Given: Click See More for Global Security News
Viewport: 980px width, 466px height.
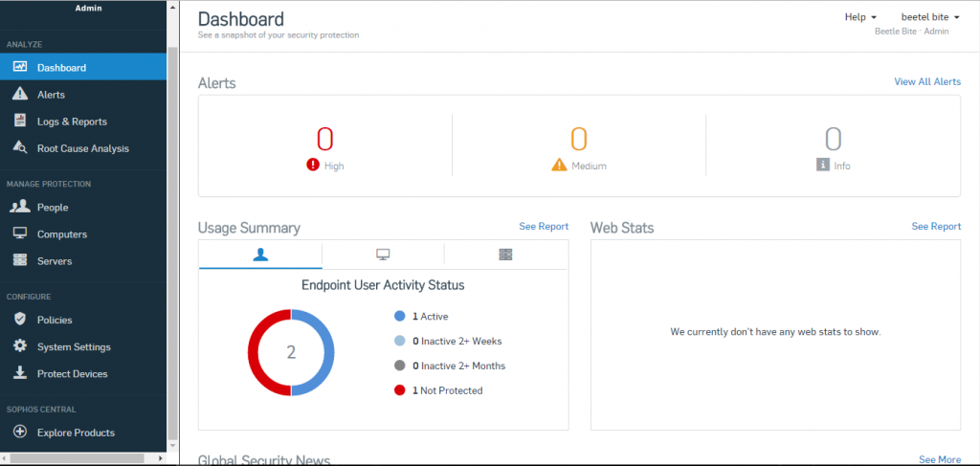Looking at the screenshot, I should pos(940,459).
